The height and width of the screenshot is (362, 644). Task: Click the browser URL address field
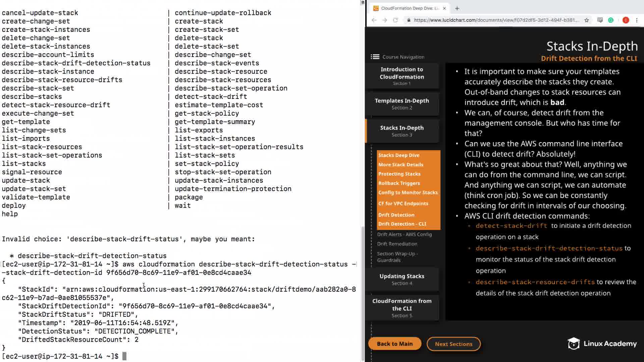[x=496, y=20]
